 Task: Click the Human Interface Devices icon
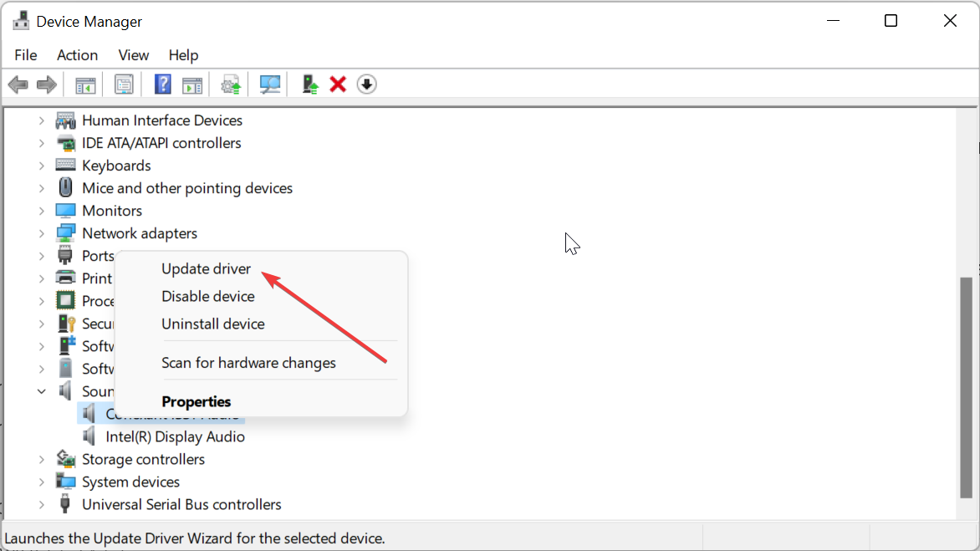click(x=65, y=120)
